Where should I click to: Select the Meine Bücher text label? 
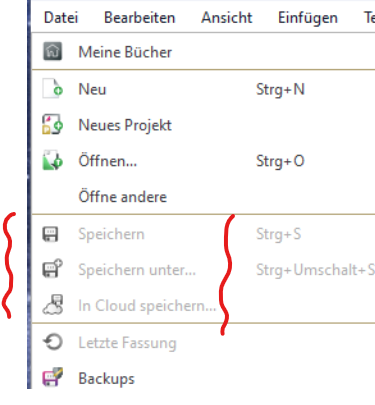point(125,52)
